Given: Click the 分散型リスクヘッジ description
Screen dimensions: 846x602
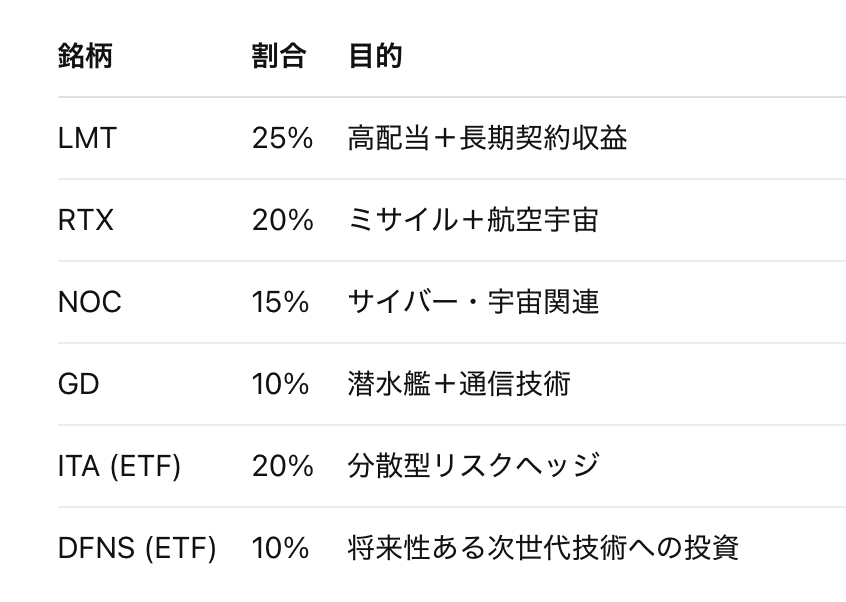Looking at the screenshot, I should click(473, 466).
